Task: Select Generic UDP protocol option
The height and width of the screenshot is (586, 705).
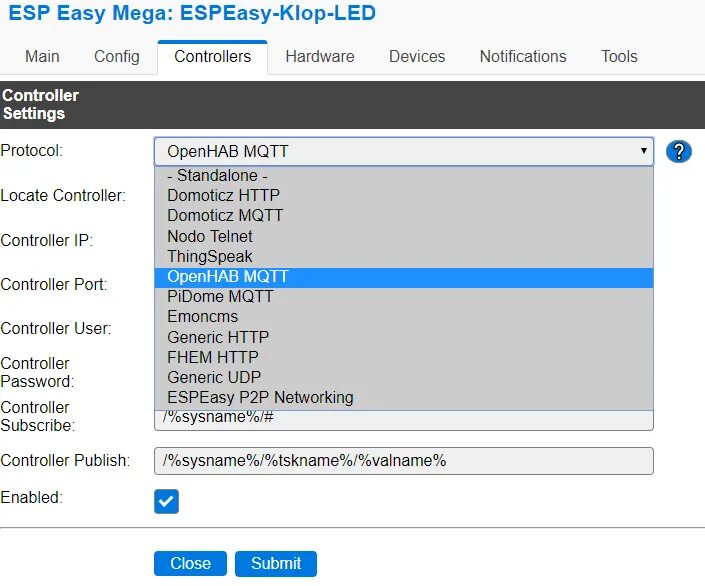Action: pos(404,377)
